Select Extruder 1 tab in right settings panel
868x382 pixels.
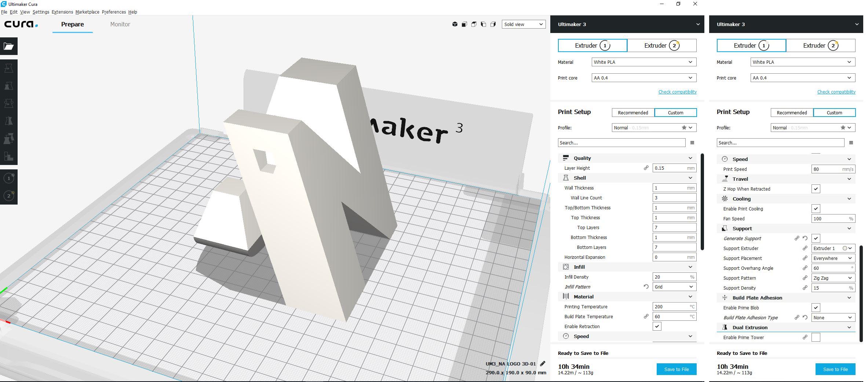coord(751,45)
